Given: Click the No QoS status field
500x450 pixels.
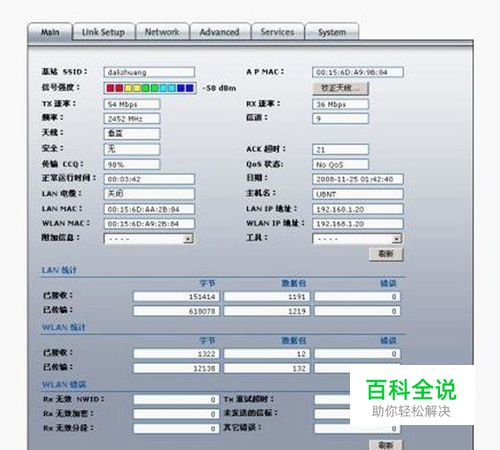Looking at the screenshot, I should point(340,164).
